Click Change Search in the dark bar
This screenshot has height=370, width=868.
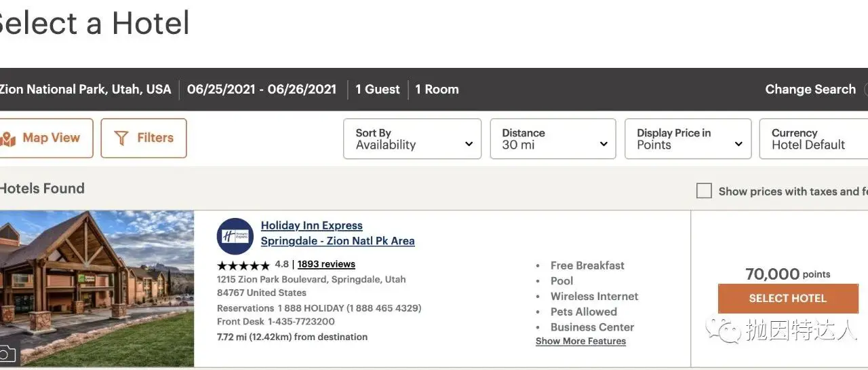point(810,90)
